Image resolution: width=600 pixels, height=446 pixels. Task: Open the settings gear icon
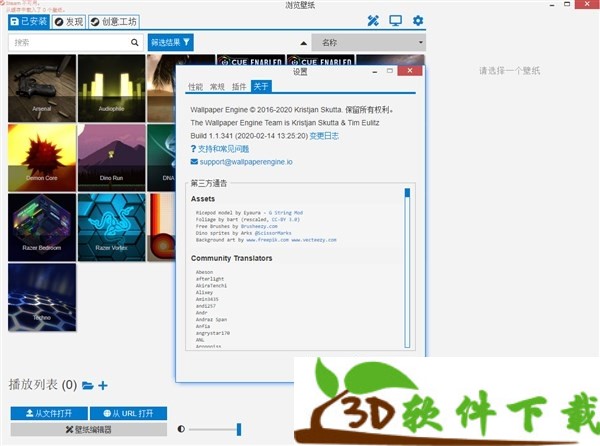[x=418, y=21]
